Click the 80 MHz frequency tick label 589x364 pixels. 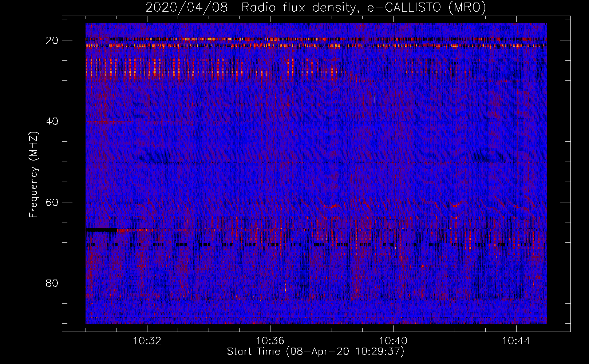52,283
